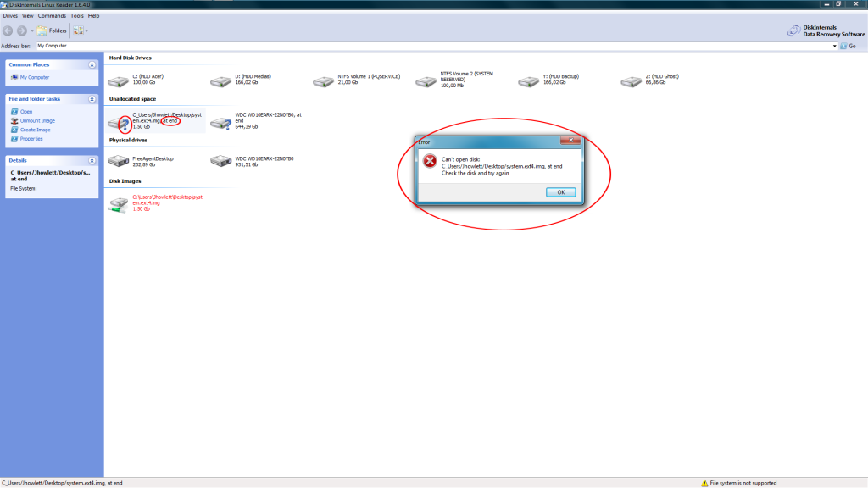The image size is (868, 488).
Task: Click 'File system is not supported' status text
Action: [x=743, y=483]
